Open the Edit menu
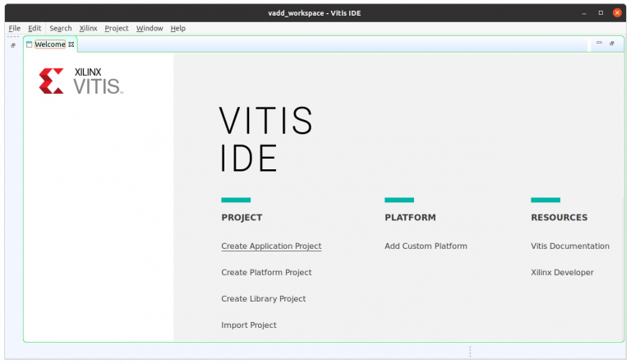 pos(35,28)
